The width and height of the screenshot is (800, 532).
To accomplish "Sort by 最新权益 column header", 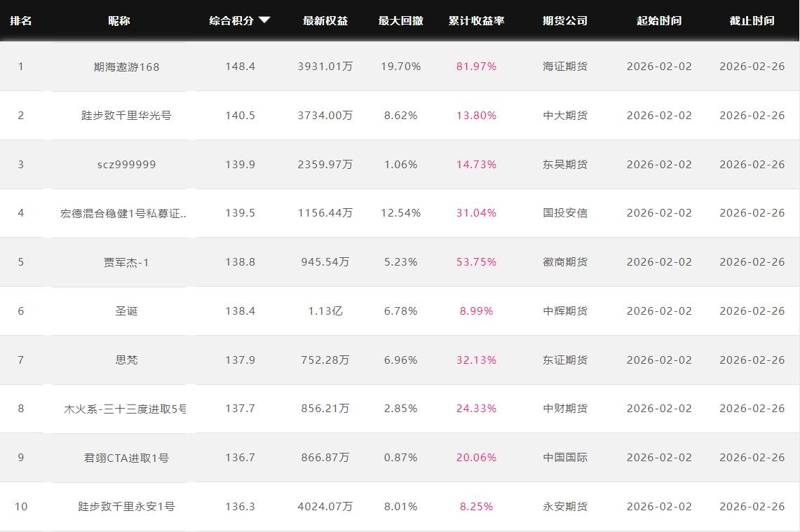I will click(x=325, y=21).
